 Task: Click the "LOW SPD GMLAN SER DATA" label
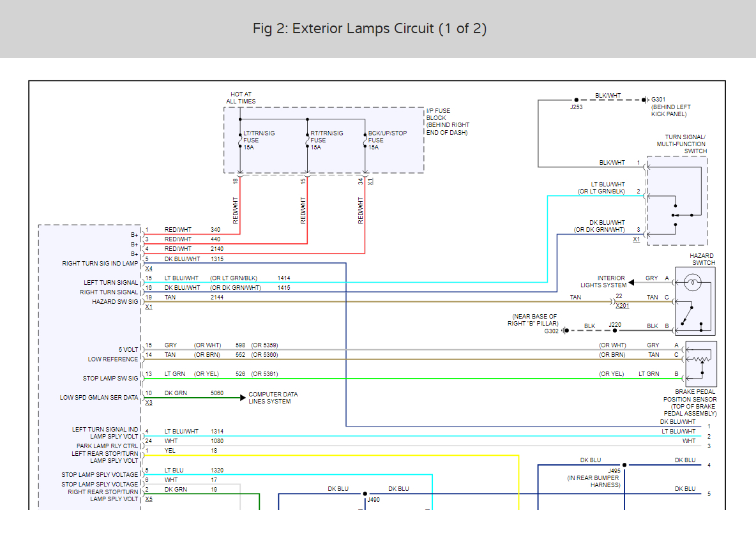(99, 398)
